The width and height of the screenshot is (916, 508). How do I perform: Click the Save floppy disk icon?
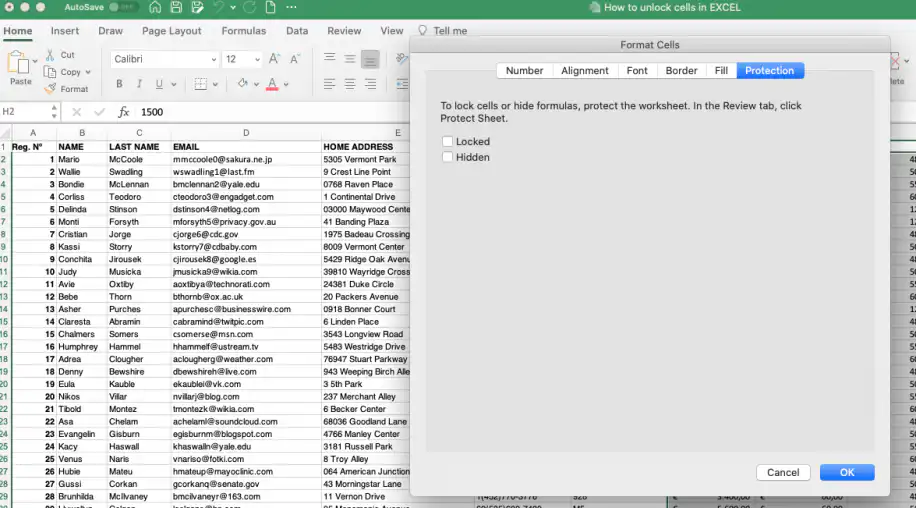click(x=176, y=8)
